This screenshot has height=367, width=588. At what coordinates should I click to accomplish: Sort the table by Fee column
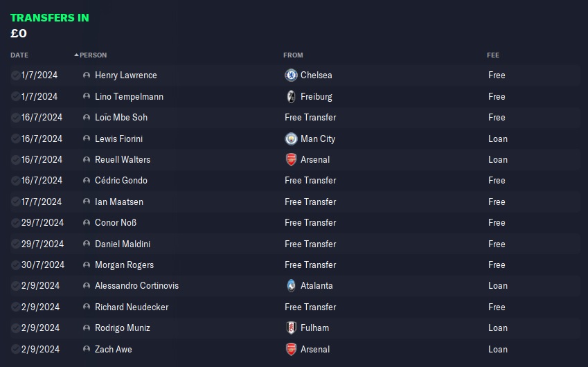pyautogui.click(x=492, y=55)
